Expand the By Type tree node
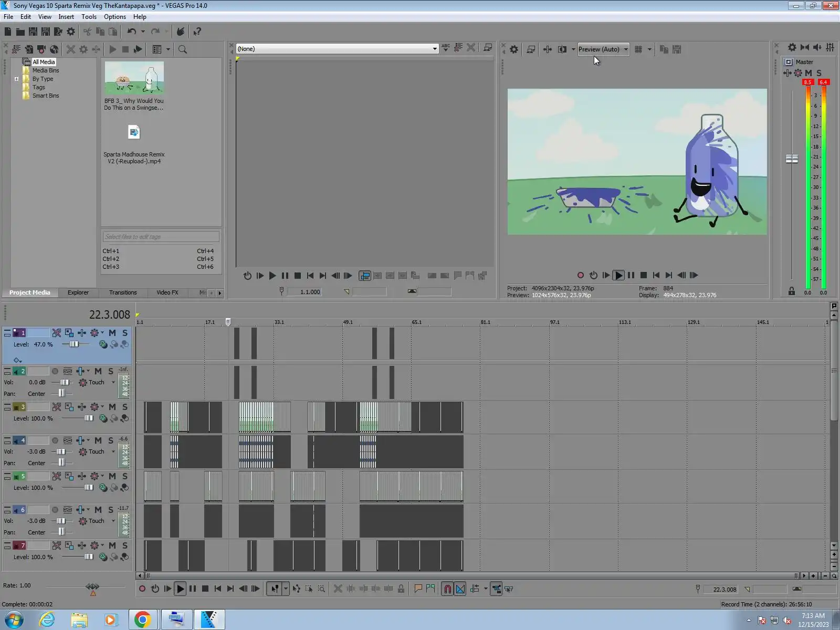 [x=16, y=79]
